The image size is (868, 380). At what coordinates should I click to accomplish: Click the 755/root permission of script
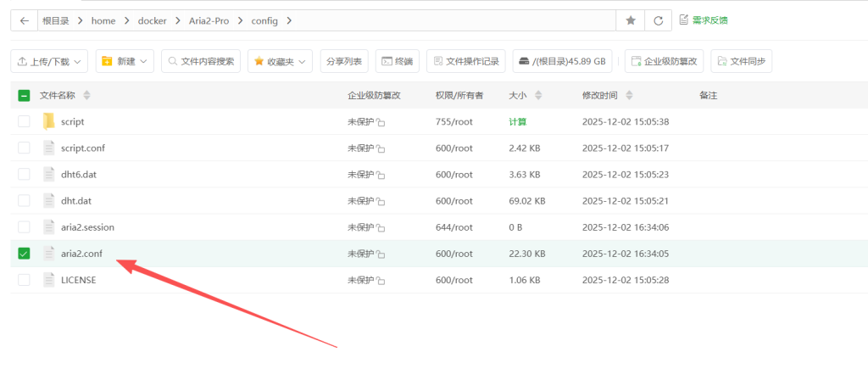pos(454,121)
